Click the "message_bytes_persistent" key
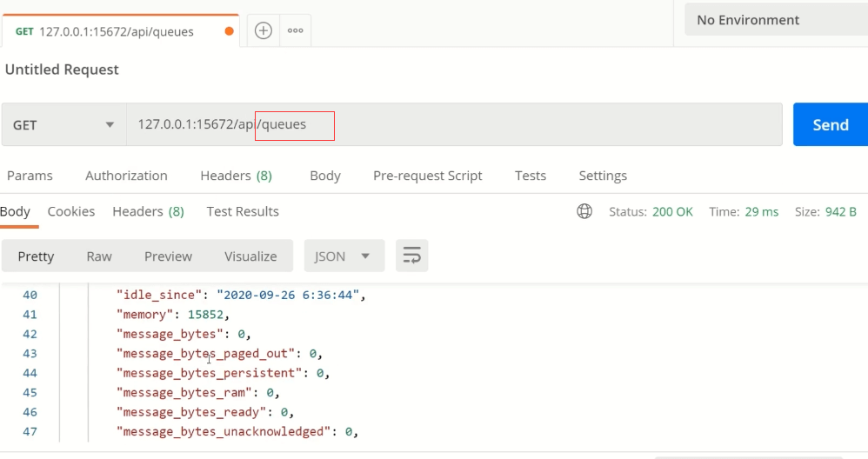 (210, 373)
